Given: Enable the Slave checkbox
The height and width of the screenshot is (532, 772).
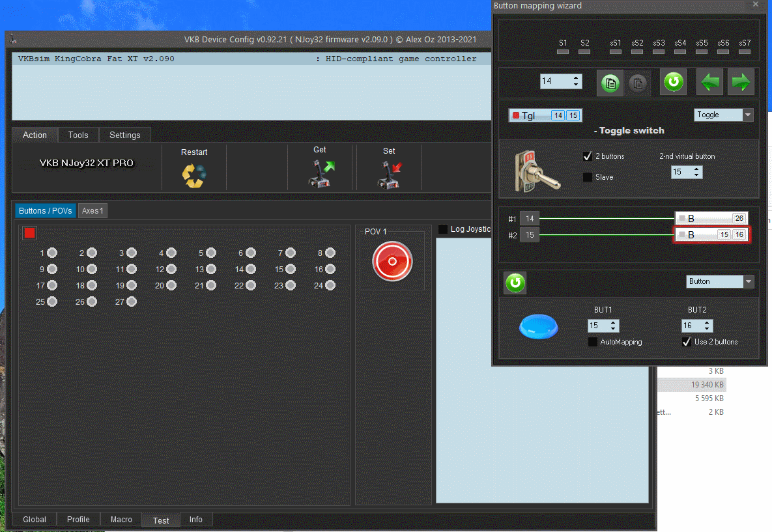Looking at the screenshot, I should (x=588, y=177).
